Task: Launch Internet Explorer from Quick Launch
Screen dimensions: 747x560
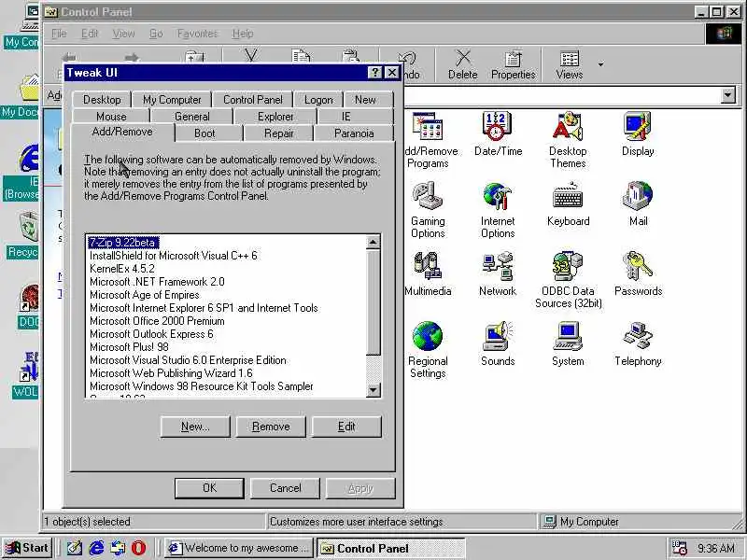Action: [96, 548]
